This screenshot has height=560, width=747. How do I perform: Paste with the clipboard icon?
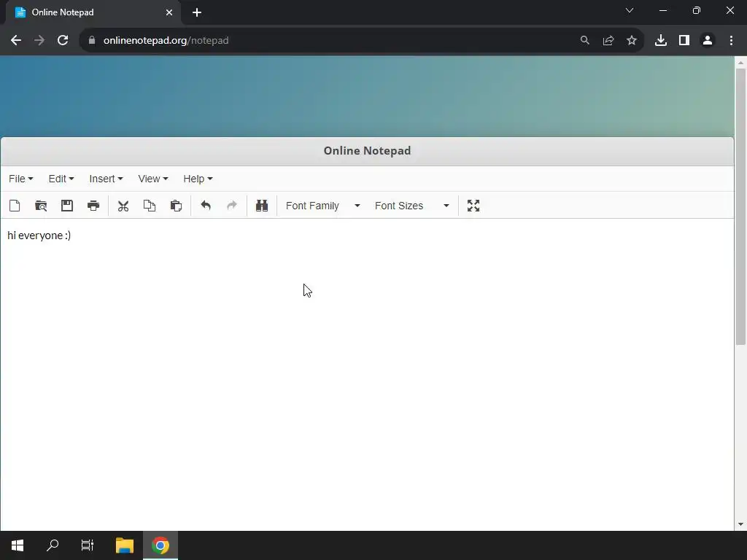coord(177,206)
